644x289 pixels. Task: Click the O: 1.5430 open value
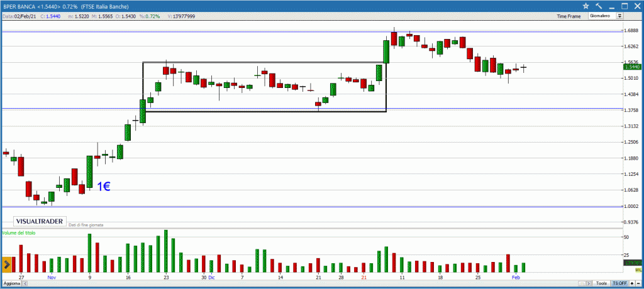[x=125, y=16]
